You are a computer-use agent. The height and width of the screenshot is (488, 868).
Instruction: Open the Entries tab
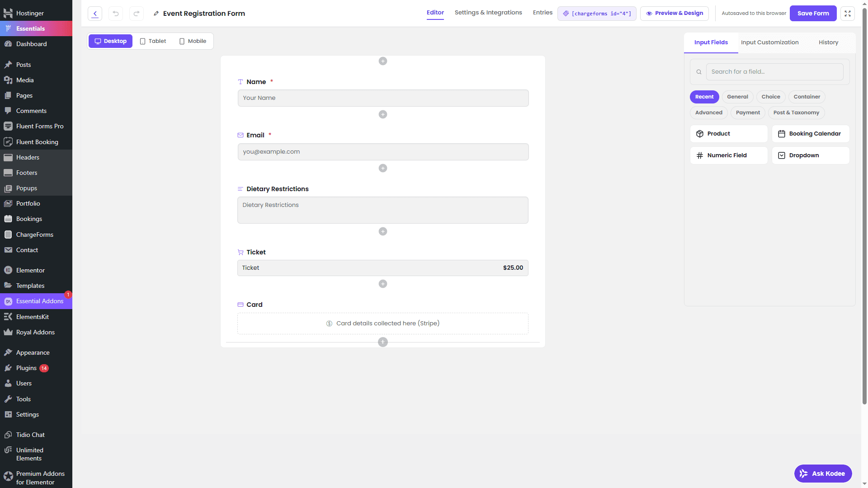pos(542,13)
